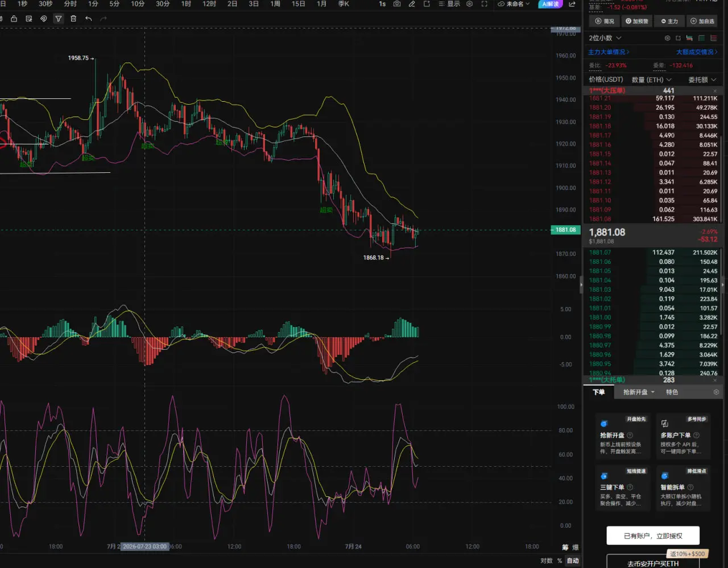Share chart using the share arrow icon
728x568 pixels.
(x=572, y=3)
